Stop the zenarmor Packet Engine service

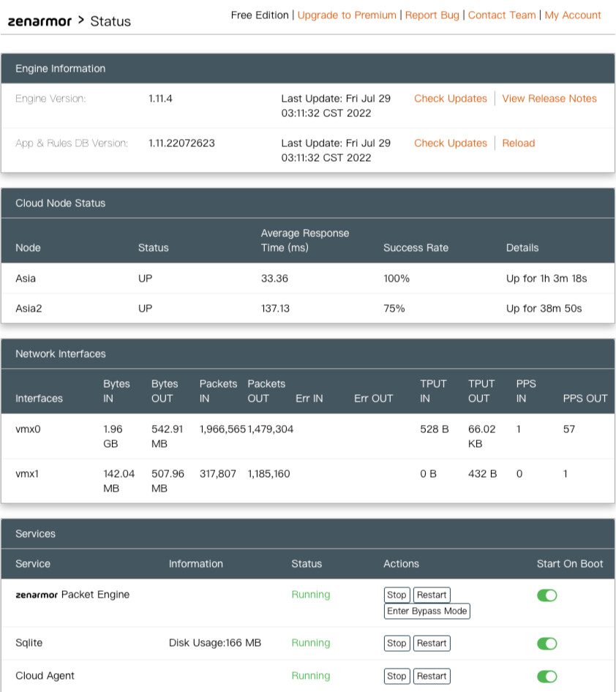[x=397, y=595]
